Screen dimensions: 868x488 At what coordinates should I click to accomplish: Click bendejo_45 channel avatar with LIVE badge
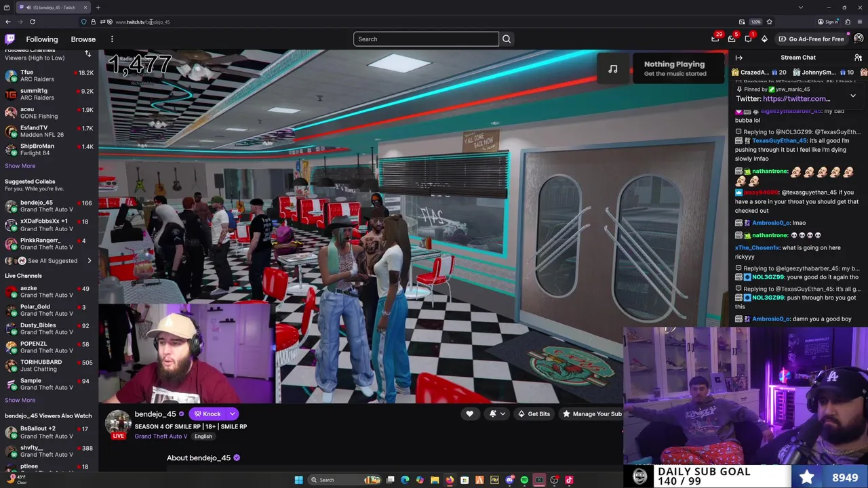click(118, 424)
